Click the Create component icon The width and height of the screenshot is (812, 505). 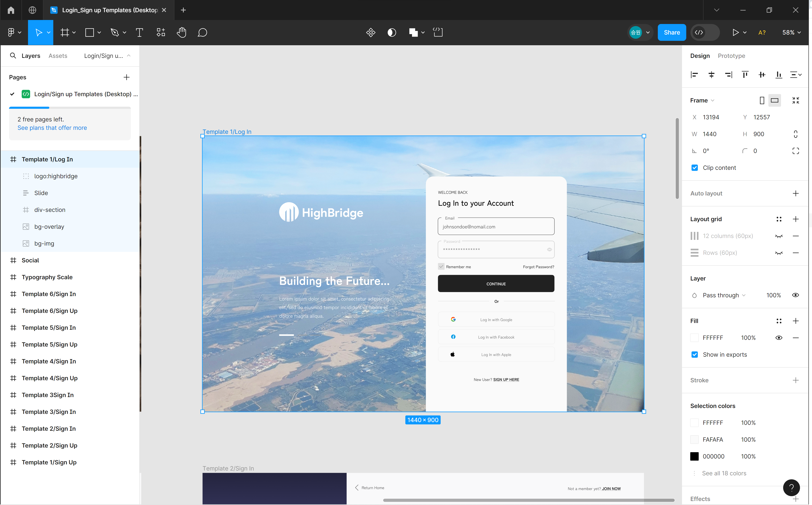[371, 32]
